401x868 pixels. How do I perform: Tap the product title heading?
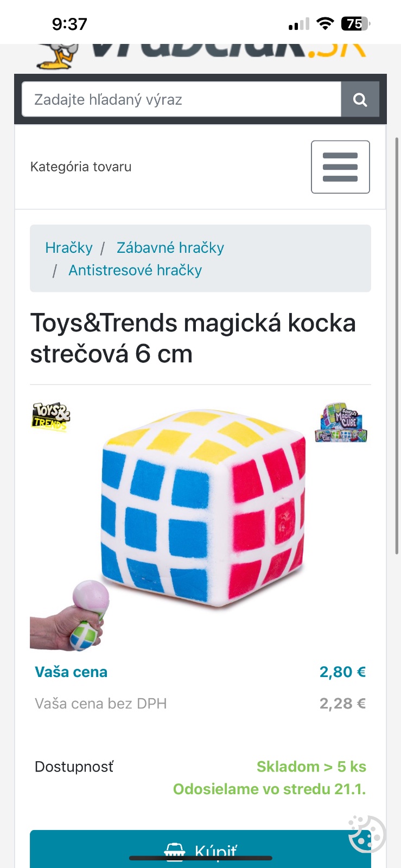pos(193,339)
